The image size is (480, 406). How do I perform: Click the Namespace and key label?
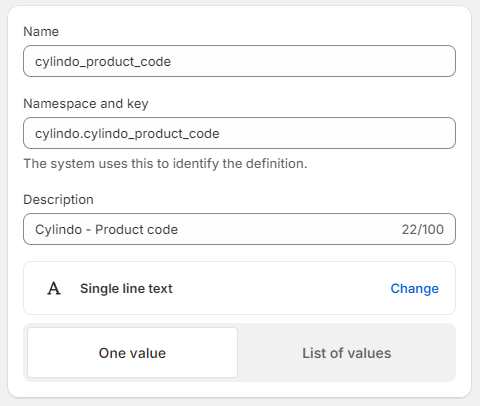coord(86,104)
